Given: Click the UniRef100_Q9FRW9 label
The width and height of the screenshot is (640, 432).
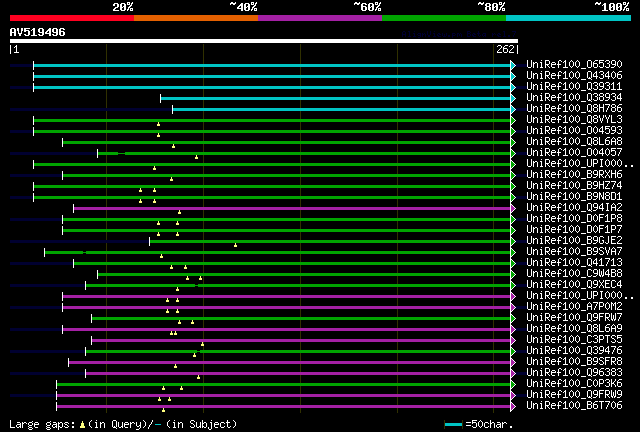Looking at the screenshot, I should pos(574,395).
